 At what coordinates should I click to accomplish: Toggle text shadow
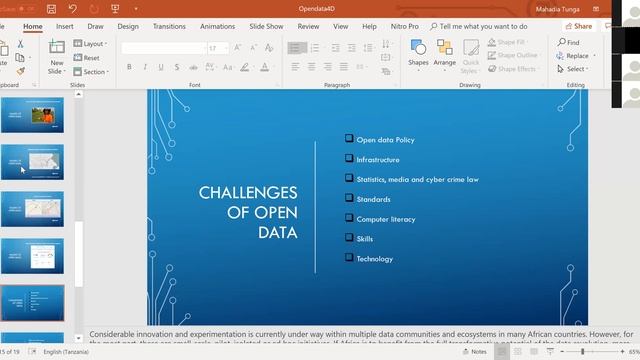[x=177, y=67]
